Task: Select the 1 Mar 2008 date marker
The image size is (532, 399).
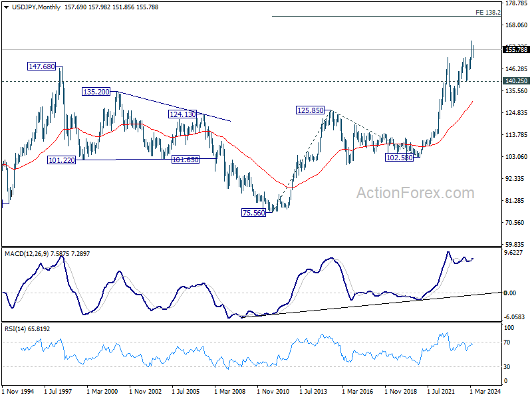Action: [238, 392]
